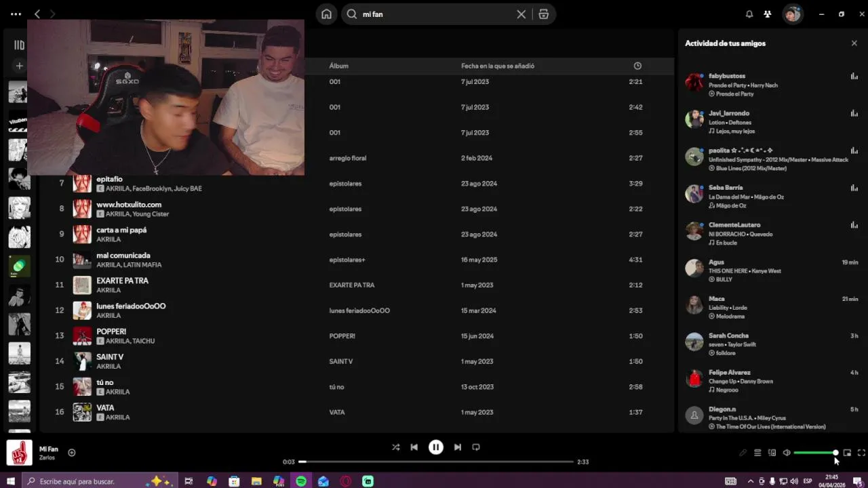The height and width of the screenshot is (488, 868).
Task: Clear the 'mi fan' search text
Action: tap(521, 14)
